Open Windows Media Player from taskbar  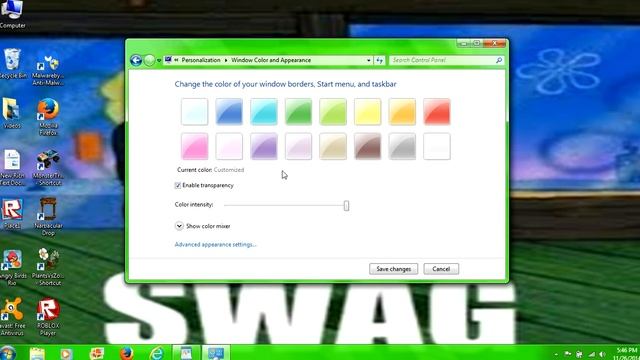tap(67, 353)
